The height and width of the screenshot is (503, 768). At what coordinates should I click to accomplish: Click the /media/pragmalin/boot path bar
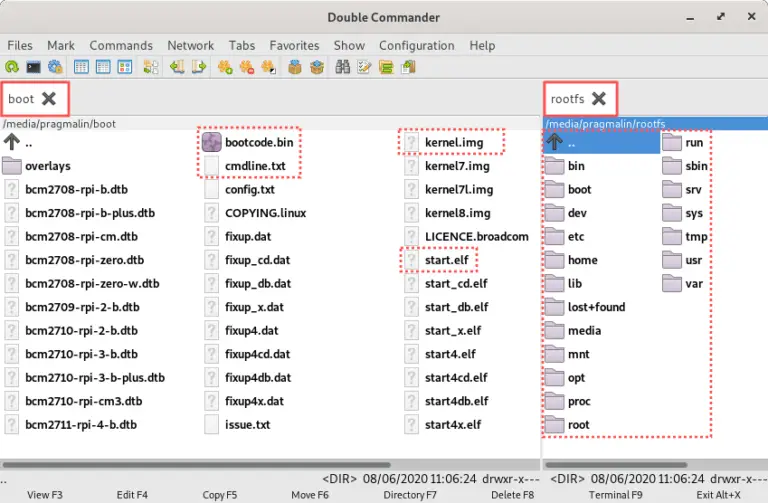(270, 123)
